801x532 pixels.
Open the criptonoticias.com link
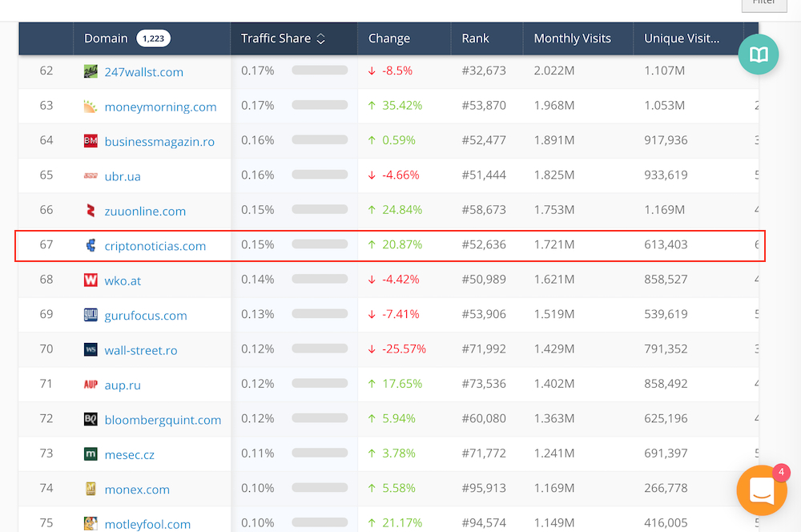coord(155,246)
